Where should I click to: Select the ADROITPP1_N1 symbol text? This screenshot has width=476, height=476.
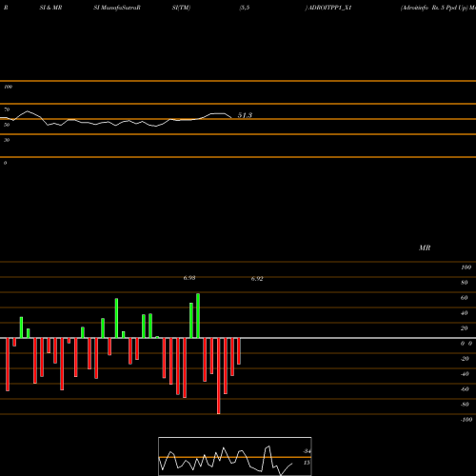[330, 8]
